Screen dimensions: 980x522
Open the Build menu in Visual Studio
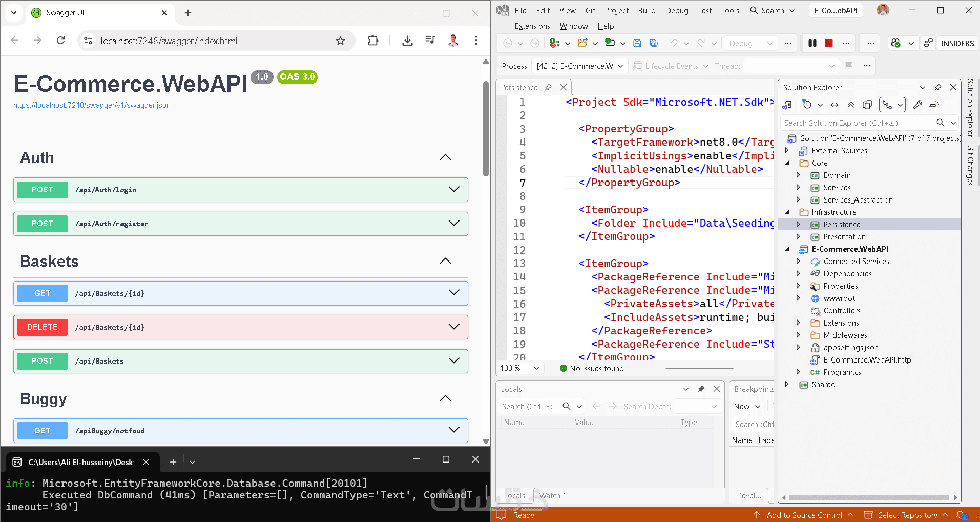pos(647,10)
